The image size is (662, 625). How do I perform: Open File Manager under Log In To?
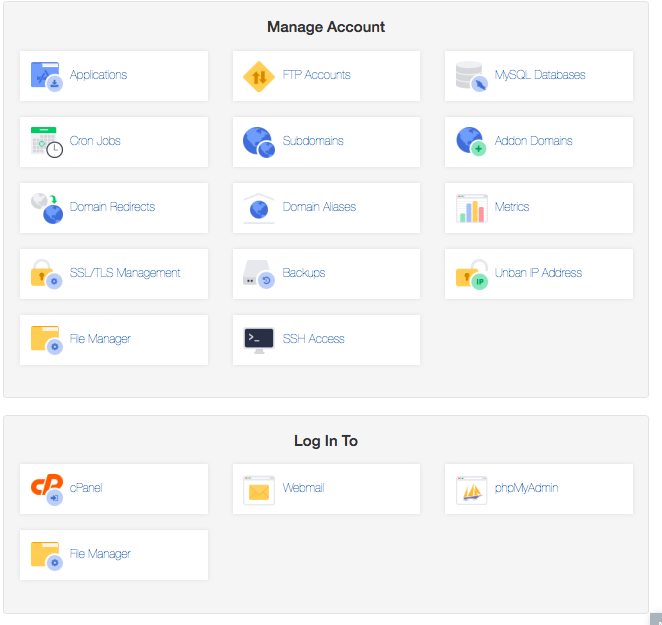click(x=100, y=554)
